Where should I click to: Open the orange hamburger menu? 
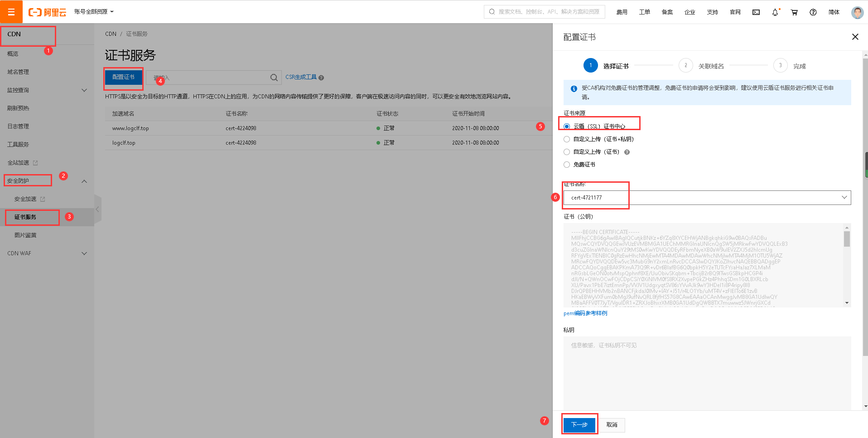11,12
